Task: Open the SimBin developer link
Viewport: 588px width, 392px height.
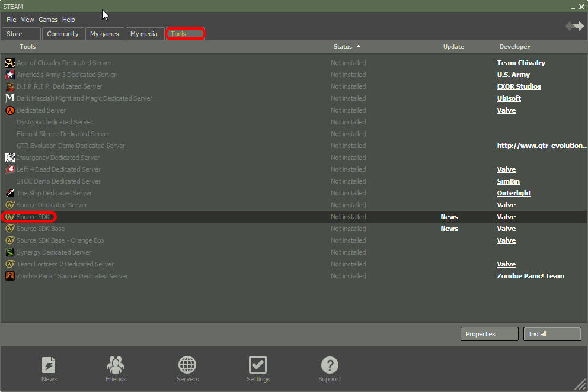Action: [x=508, y=181]
